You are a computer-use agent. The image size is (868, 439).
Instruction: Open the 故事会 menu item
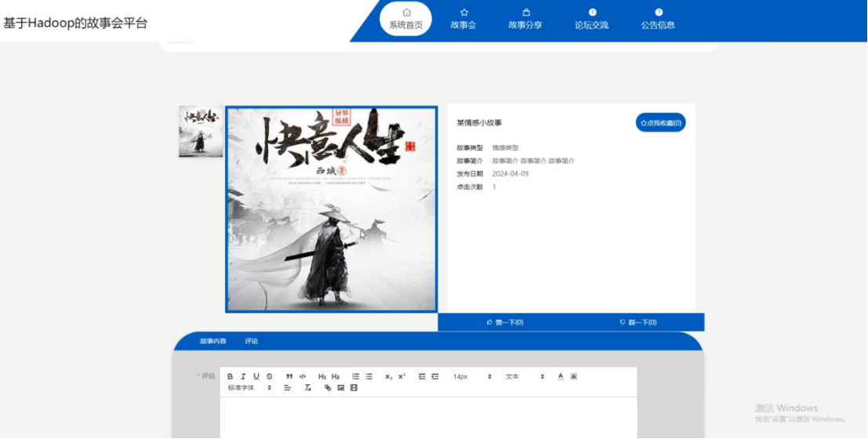463,19
